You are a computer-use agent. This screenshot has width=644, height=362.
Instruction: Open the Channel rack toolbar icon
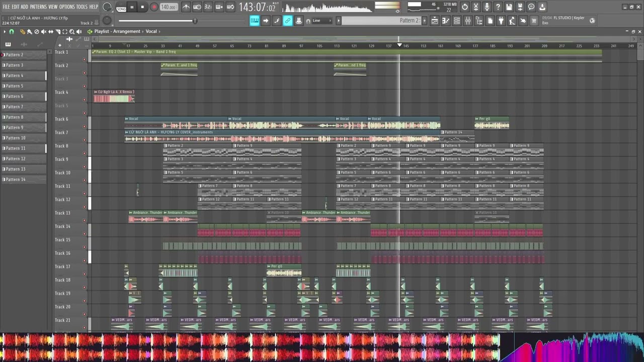click(457, 21)
